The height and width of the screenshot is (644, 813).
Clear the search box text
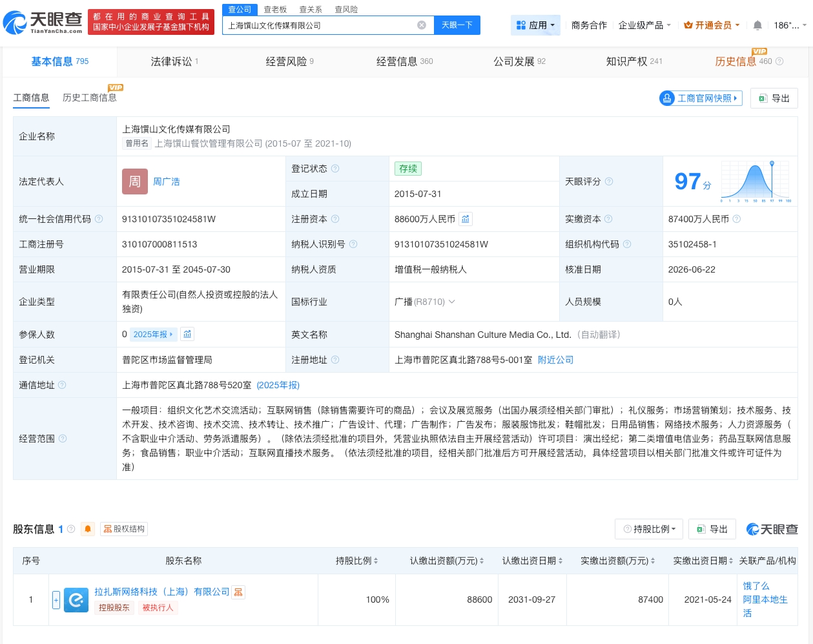[422, 25]
